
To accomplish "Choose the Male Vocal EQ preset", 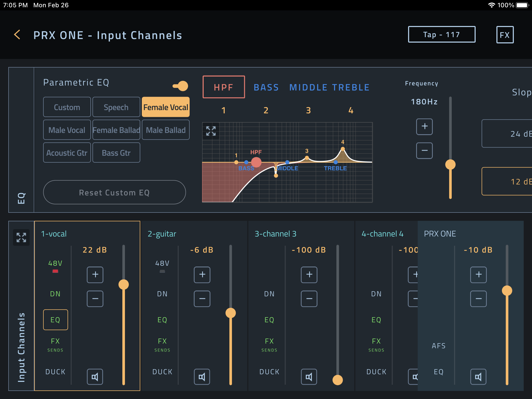I will (67, 130).
